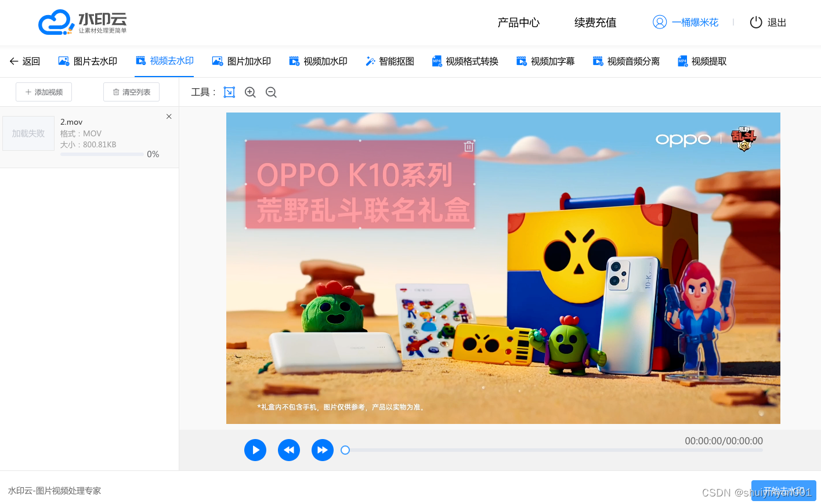
Task: Remove 2.mov from the list
Action: coord(169,117)
